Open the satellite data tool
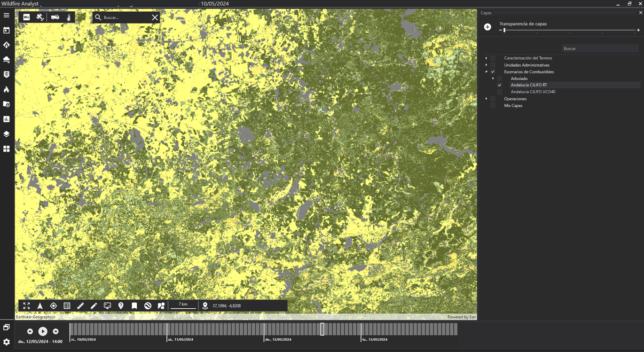The height and width of the screenshot is (352, 644). tap(40, 17)
